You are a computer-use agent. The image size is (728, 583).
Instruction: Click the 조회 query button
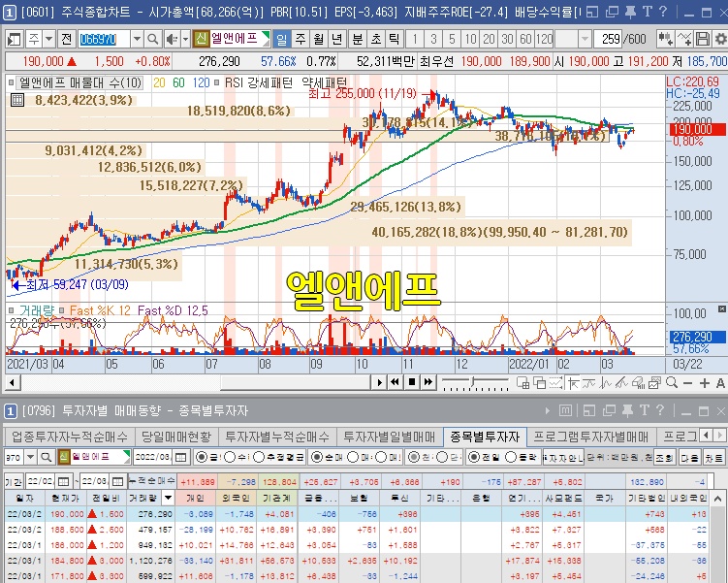[x=664, y=457]
